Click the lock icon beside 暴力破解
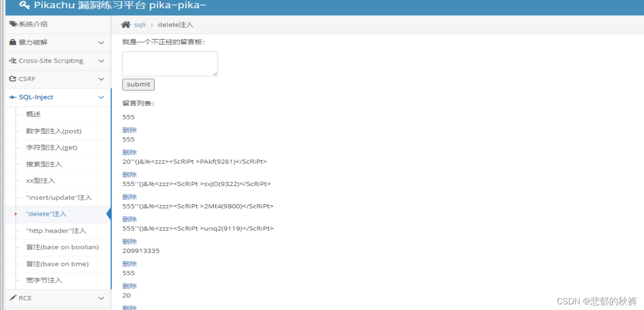The height and width of the screenshot is (310, 644). (x=12, y=42)
